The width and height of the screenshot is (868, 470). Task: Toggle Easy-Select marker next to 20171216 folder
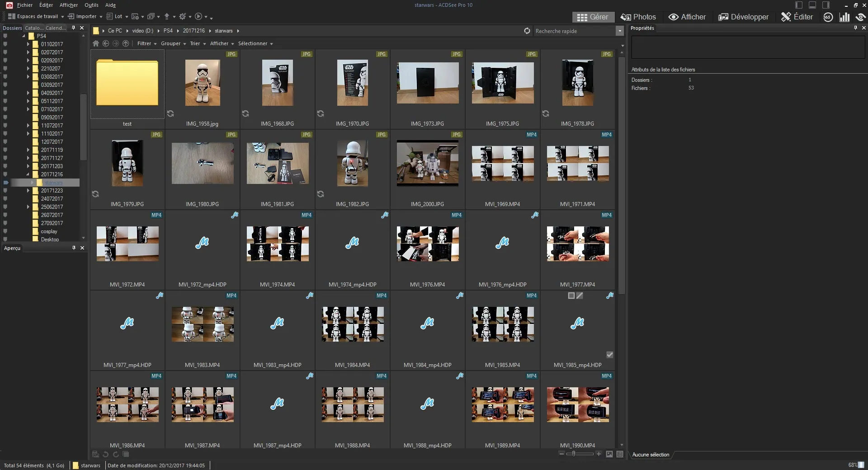coord(5,174)
